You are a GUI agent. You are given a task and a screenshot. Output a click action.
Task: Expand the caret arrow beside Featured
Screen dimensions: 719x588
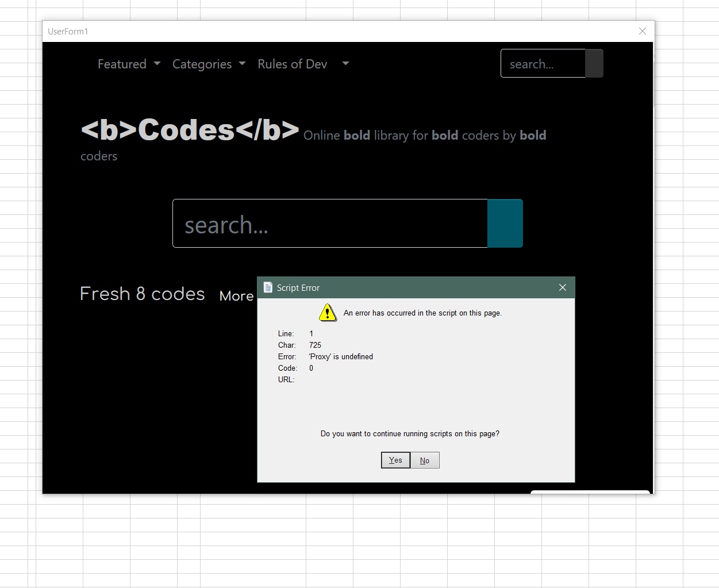point(157,63)
